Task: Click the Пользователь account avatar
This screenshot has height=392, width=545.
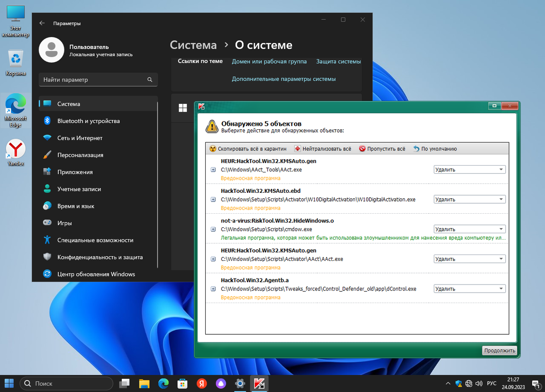Action: pos(51,50)
